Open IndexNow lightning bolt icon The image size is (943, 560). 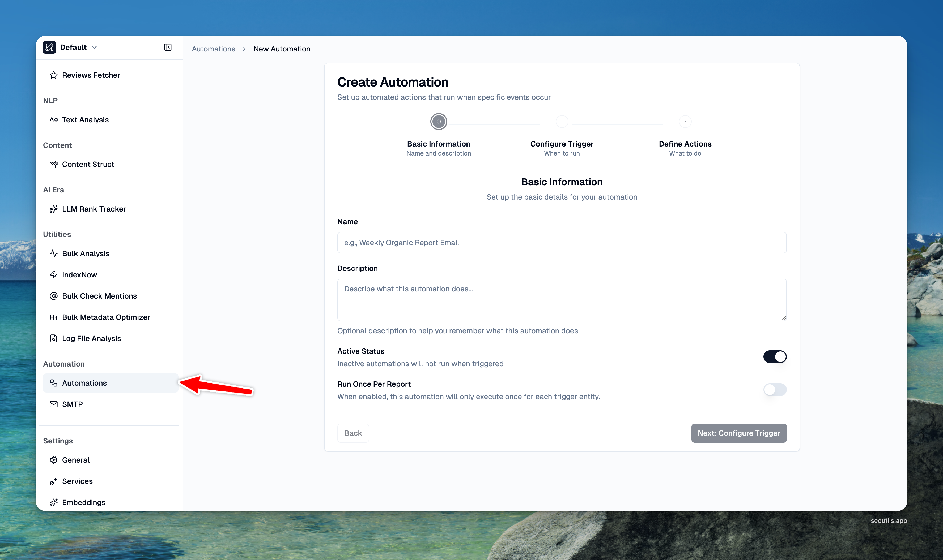coord(54,275)
